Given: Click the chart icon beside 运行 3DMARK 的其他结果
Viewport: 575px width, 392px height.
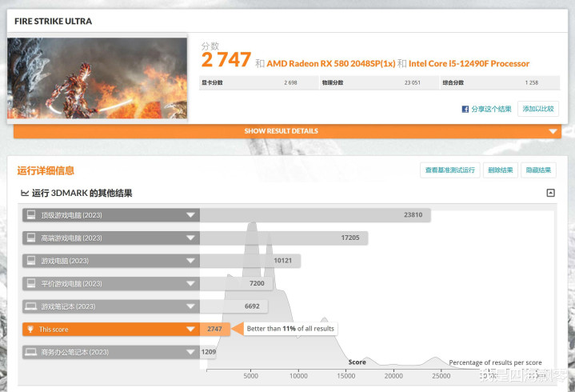Looking at the screenshot, I should pyautogui.click(x=25, y=193).
